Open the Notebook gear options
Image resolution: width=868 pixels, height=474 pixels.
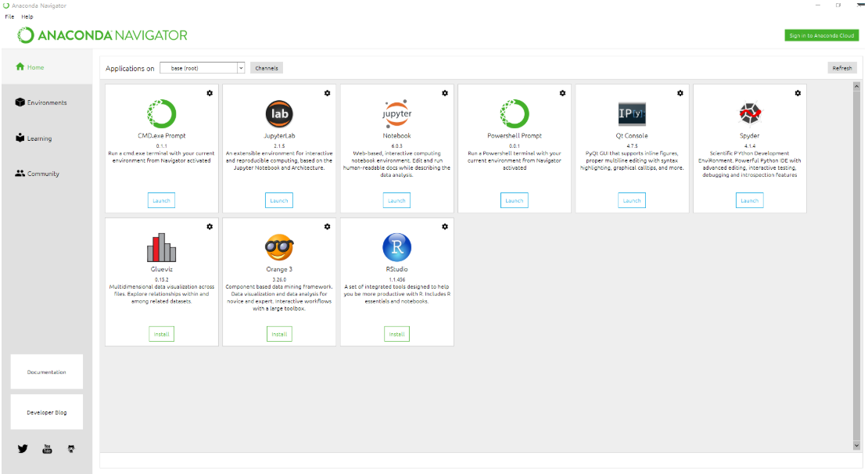click(x=445, y=93)
